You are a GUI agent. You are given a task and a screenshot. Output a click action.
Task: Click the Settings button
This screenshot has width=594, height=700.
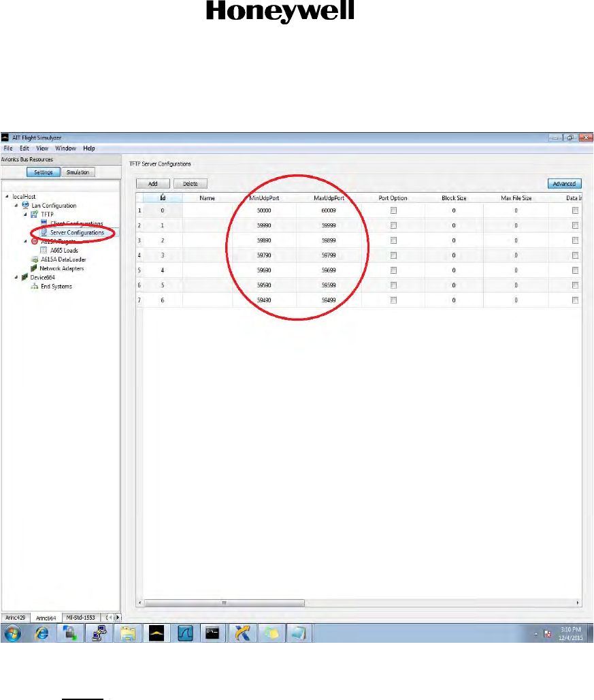click(44, 172)
